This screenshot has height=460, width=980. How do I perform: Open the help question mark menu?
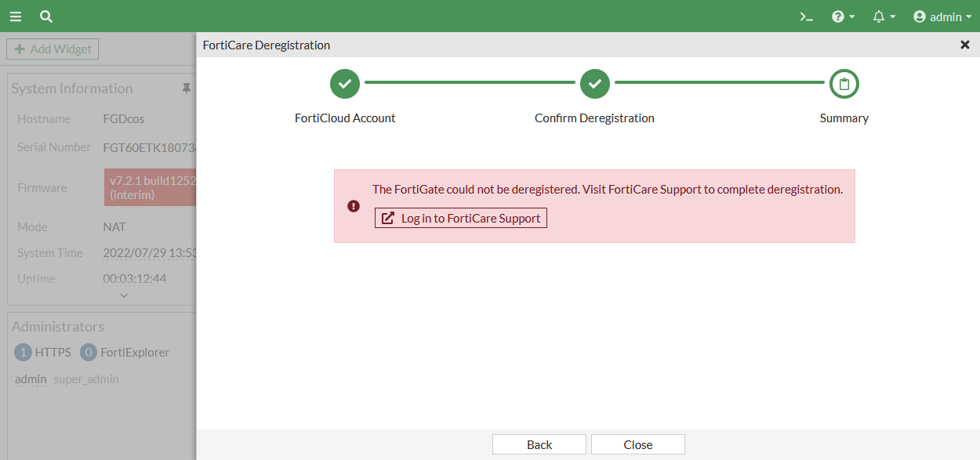tap(843, 16)
